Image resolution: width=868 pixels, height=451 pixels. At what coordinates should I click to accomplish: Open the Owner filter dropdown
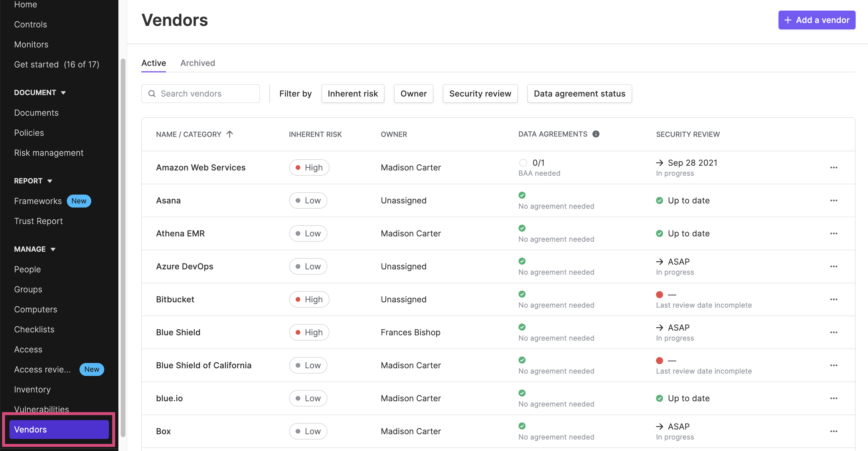point(413,94)
